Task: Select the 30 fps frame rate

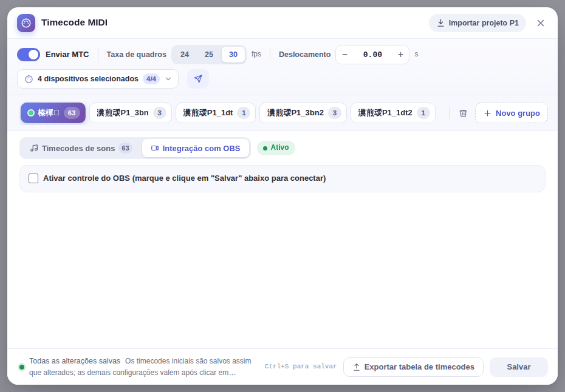Action: (x=233, y=55)
